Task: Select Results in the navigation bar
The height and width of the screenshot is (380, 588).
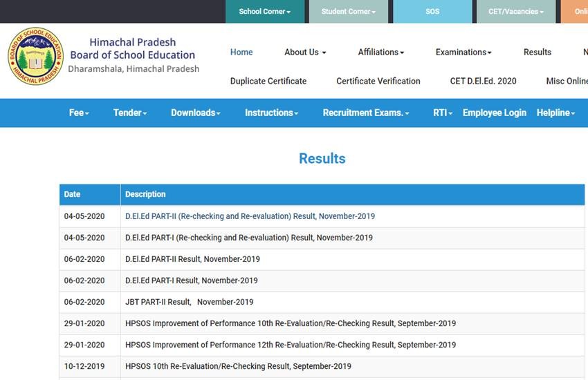Action: (537, 52)
